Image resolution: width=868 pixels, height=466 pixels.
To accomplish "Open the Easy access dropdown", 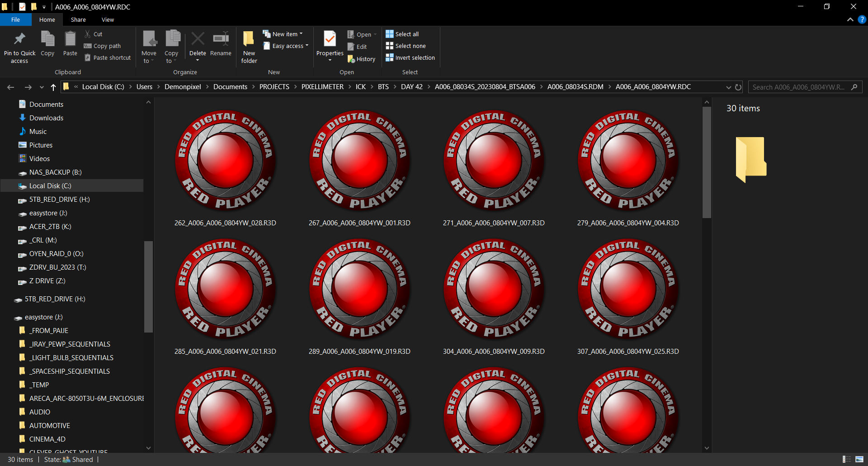I will click(x=286, y=46).
